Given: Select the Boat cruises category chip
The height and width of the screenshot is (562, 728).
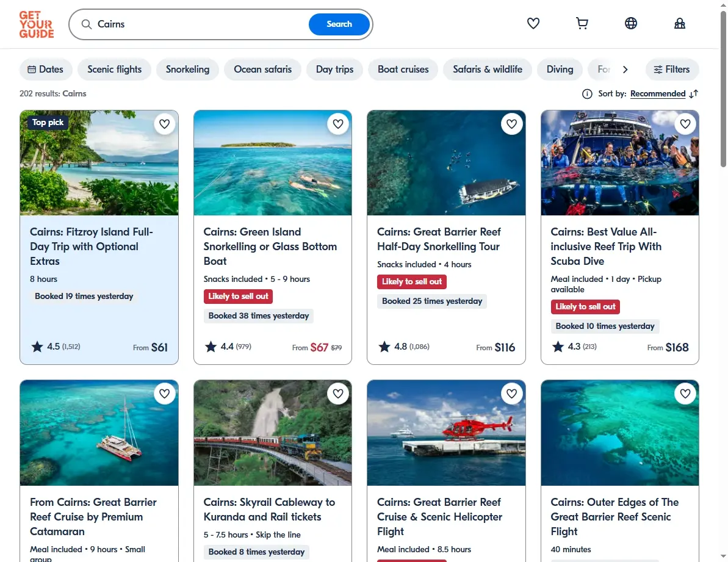Looking at the screenshot, I should [403, 70].
